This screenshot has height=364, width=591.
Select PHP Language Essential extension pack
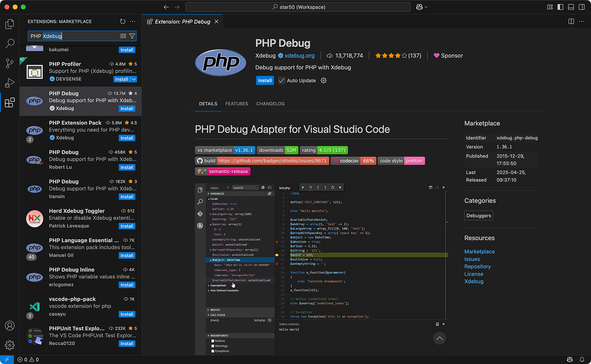[81, 248]
